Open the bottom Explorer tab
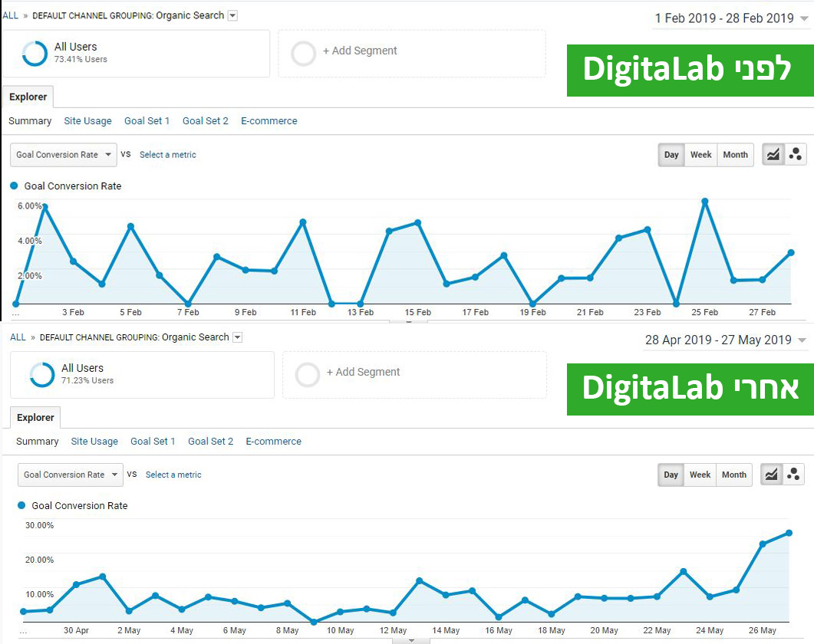 click(35, 417)
